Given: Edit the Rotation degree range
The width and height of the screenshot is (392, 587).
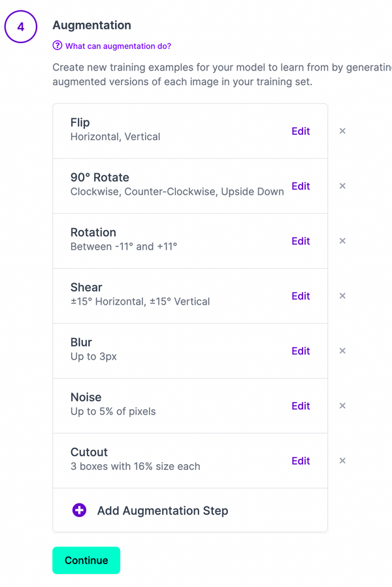Looking at the screenshot, I should (x=301, y=241).
